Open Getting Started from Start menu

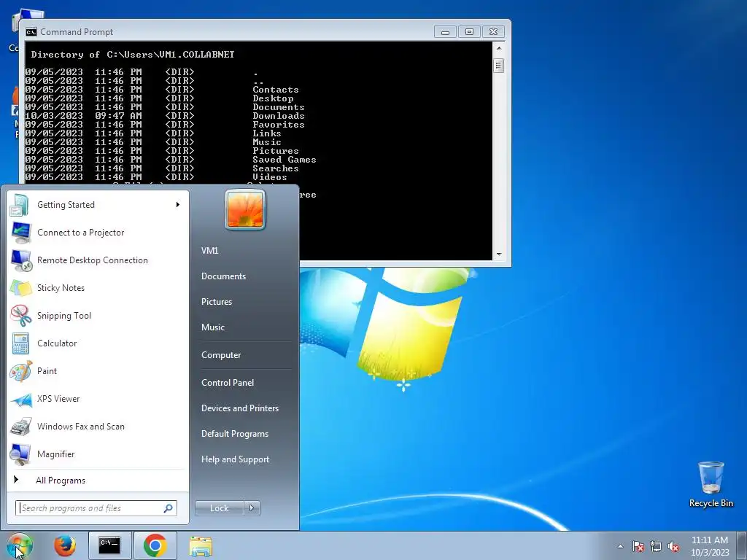click(x=98, y=205)
